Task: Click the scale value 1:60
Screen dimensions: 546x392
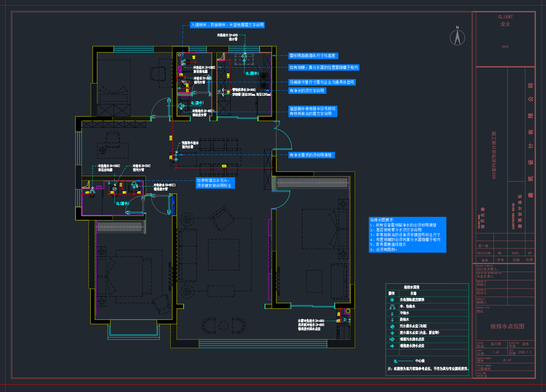Action: click(x=496, y=352)
